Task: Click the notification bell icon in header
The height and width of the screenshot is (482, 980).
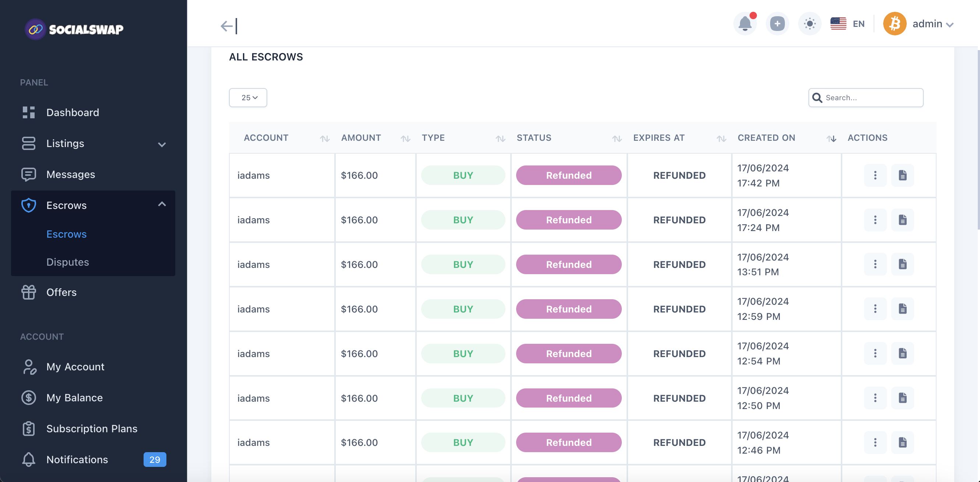Action: (x=744, y=24)
